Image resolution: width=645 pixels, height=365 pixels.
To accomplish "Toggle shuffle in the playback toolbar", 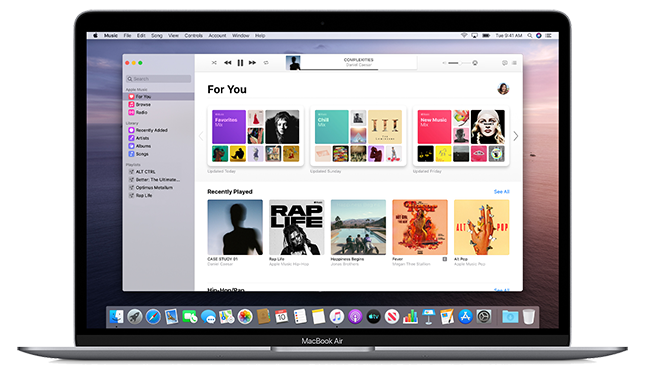I will (214, 63).
